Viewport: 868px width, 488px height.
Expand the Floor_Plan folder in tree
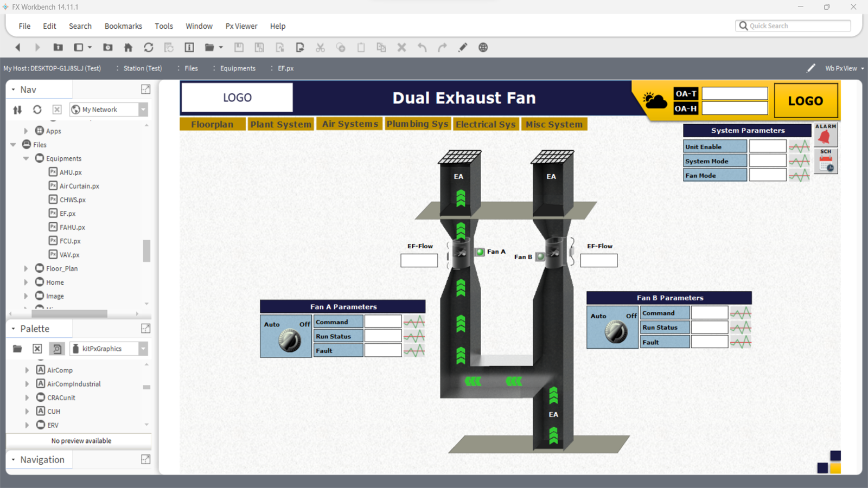(26, 268)
